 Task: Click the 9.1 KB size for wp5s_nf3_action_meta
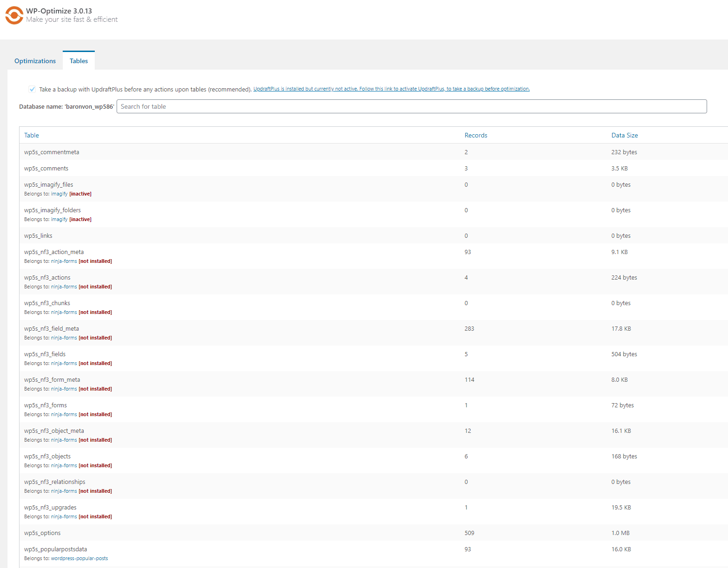click(x=619, y=252)
